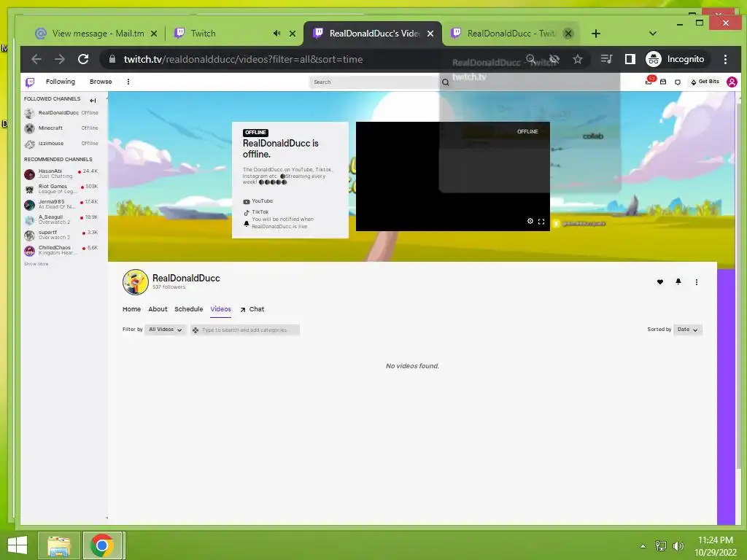Viewport: 747px width, 560px height.
Task: Open the YouTube link in offline panel
Action: pos(258,201)
